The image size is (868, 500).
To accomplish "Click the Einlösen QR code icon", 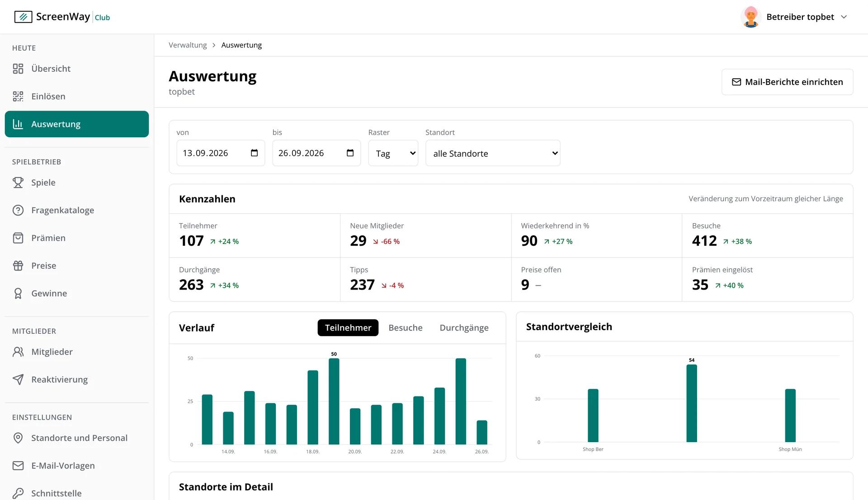I will coord(18,96).
